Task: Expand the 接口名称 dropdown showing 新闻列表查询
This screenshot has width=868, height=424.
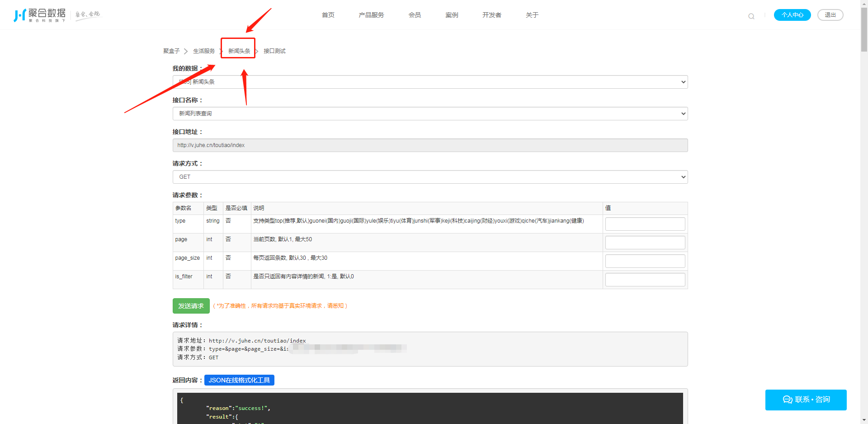Action: coord(430,114)
